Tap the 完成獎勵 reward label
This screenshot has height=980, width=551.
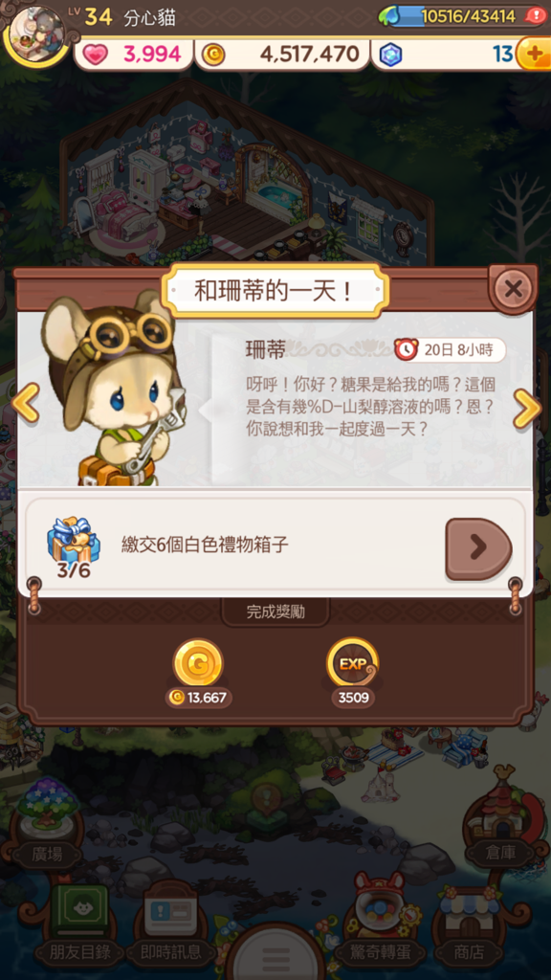[x=275, y=612]
